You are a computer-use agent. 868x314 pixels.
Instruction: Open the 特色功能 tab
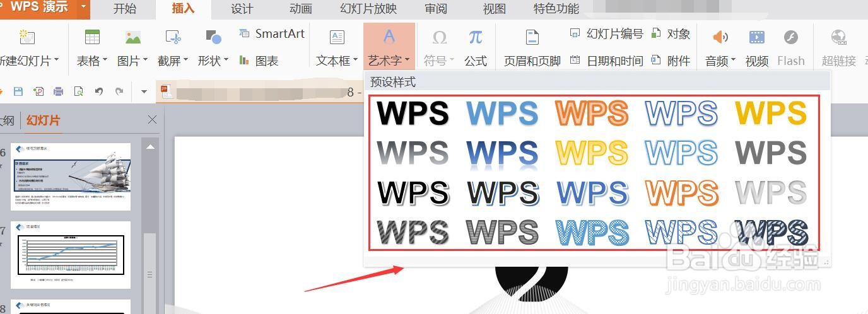coord(556,9)
